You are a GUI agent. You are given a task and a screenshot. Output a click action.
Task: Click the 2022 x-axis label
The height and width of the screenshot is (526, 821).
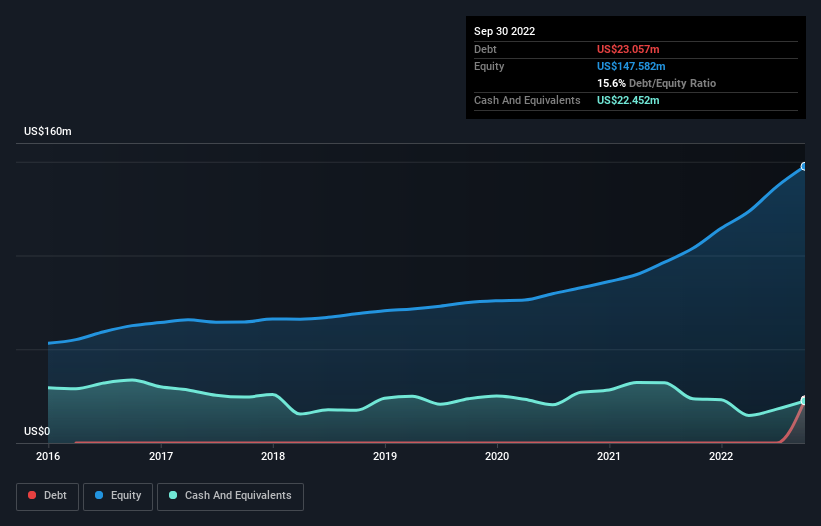721,456
